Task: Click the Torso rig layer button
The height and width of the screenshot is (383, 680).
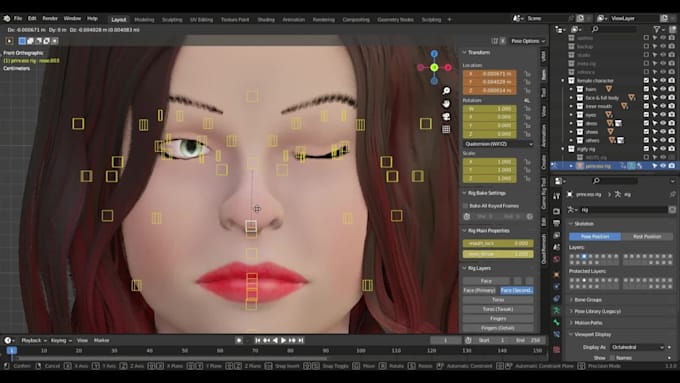Action: (498, 300)
